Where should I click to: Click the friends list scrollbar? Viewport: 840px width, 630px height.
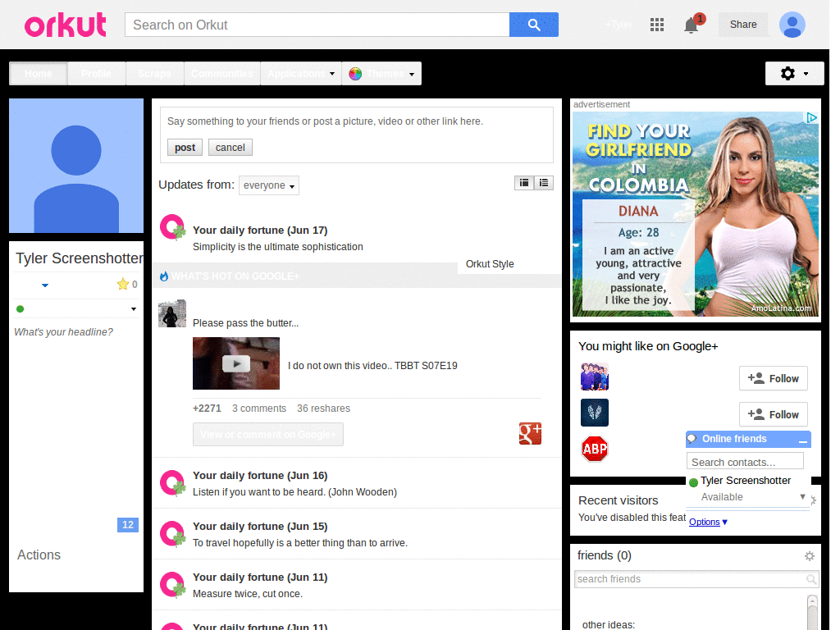(x=813, y=612)
